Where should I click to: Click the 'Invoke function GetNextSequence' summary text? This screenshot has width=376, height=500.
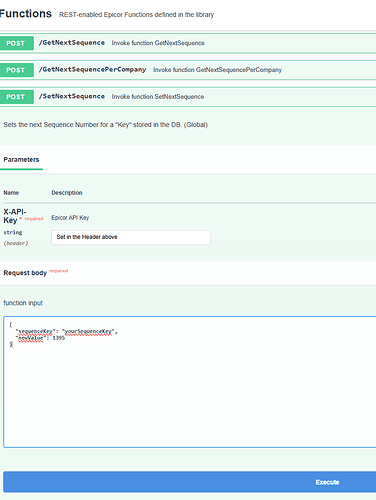[158, 43]
